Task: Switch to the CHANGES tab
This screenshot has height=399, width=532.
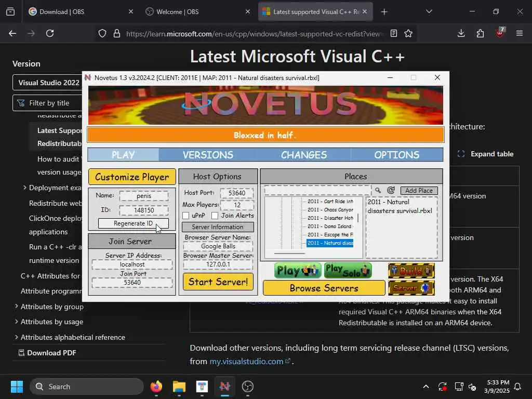Action: pyautogui.click(x=304, y=155)
